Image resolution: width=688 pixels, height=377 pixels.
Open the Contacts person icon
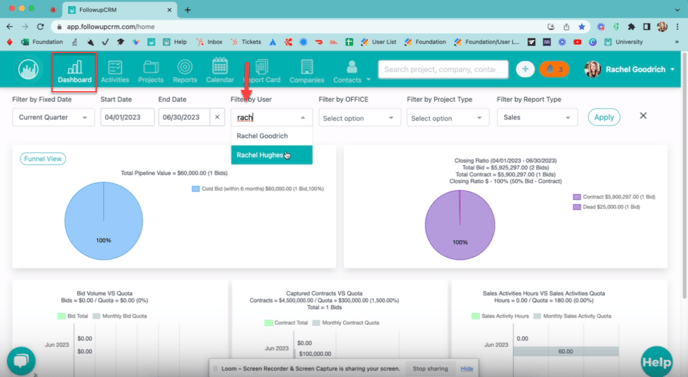click(x=351, y=67)
